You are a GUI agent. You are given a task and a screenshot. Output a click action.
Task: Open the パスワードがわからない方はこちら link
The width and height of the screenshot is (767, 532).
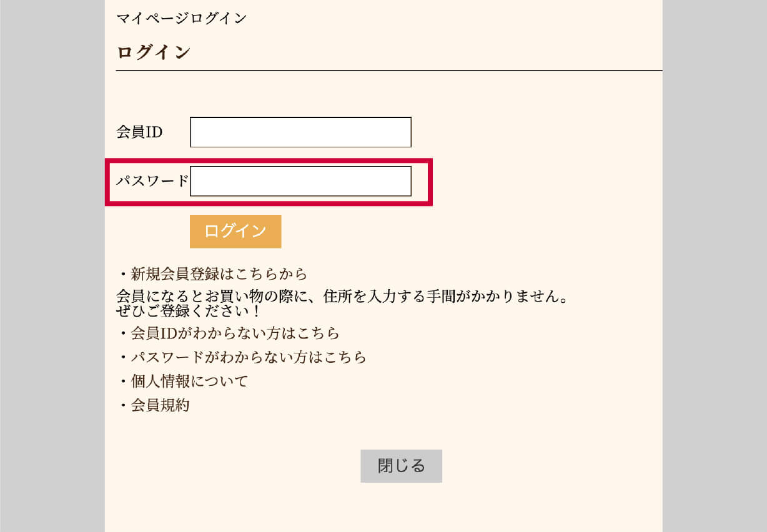pos(249,357)
